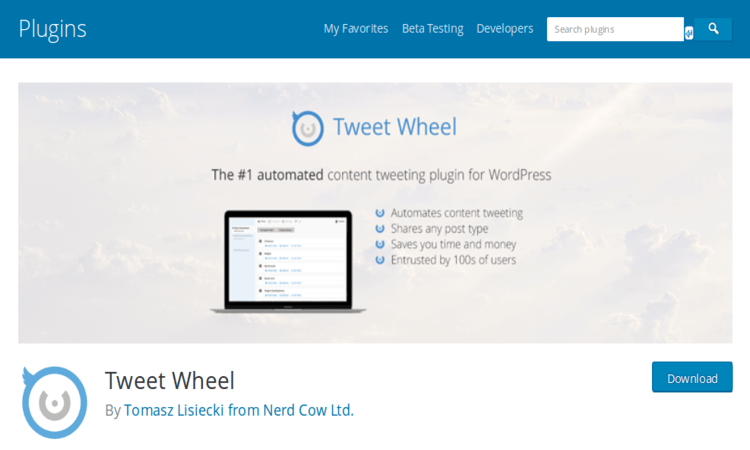Open the Developers page

pyautogui.click(x=505, y=29)
